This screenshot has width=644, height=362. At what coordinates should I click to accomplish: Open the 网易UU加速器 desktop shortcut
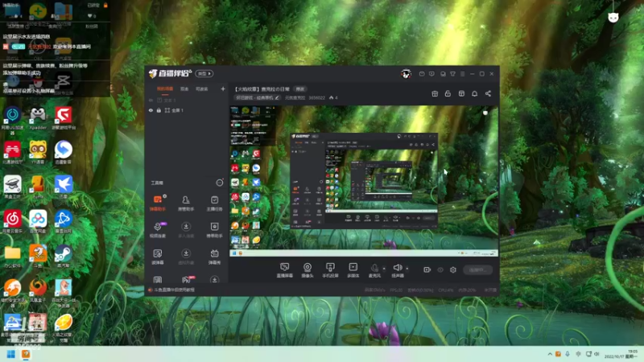point(12,121)
